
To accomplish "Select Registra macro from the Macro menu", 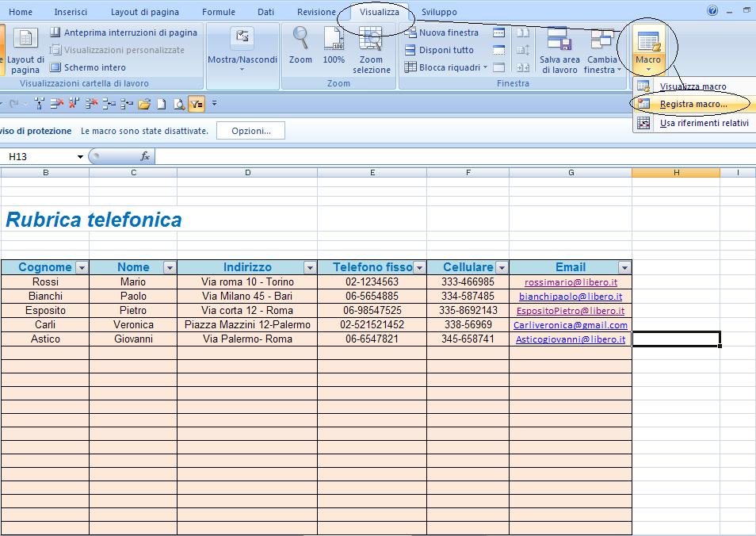I will click(x=696, y=104).
